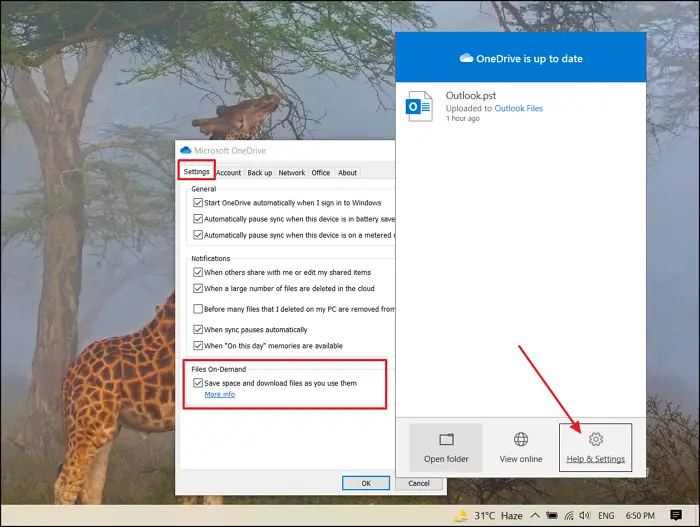Open the Office tab

click(x=321, y=173)
